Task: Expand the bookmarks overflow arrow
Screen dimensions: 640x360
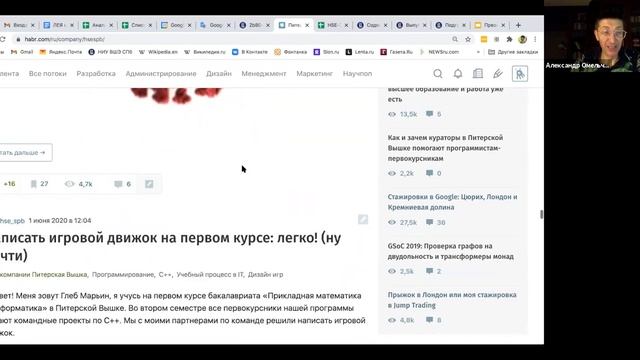Action: (478, 52)
